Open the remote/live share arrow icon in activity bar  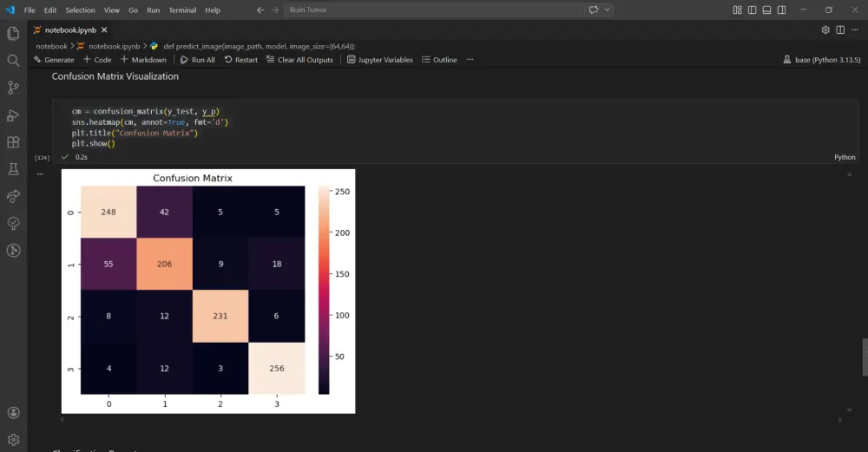[x=13, y=196]
